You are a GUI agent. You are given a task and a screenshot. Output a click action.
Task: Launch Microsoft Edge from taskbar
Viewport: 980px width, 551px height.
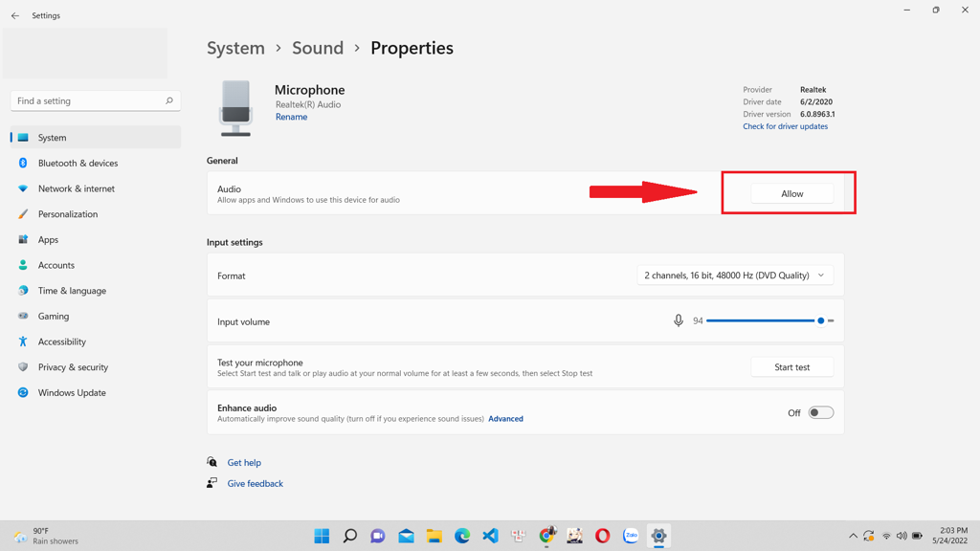tap(462, 536)
